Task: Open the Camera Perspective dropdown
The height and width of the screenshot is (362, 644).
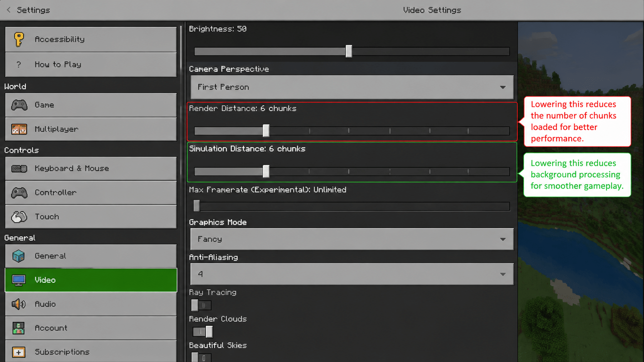Action: (x=352, y=87)
